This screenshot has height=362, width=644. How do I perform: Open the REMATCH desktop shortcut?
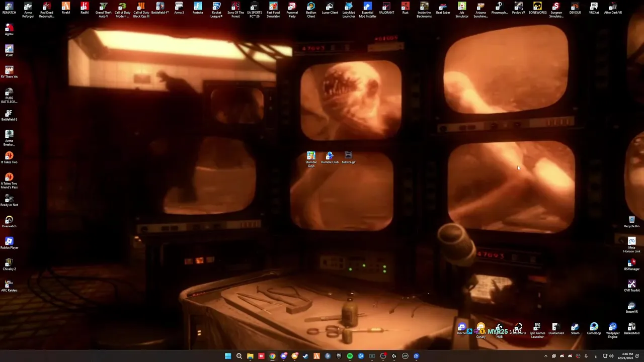9,8
